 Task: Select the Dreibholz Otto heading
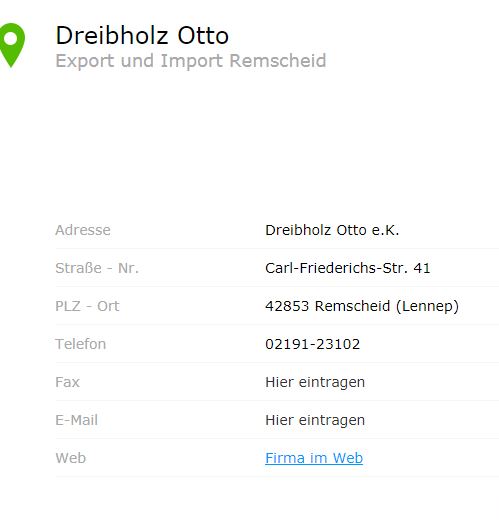[142, 35]
